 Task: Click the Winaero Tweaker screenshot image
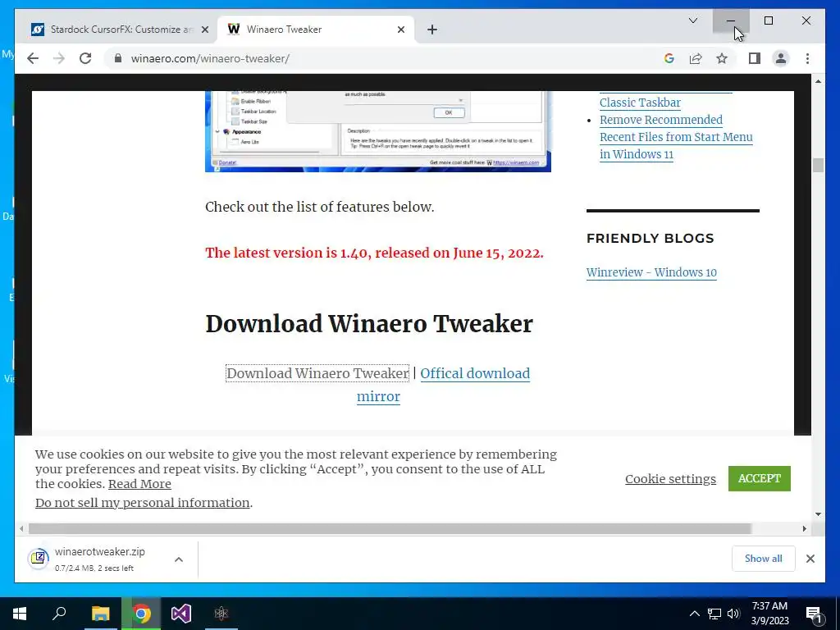[377, 131]
